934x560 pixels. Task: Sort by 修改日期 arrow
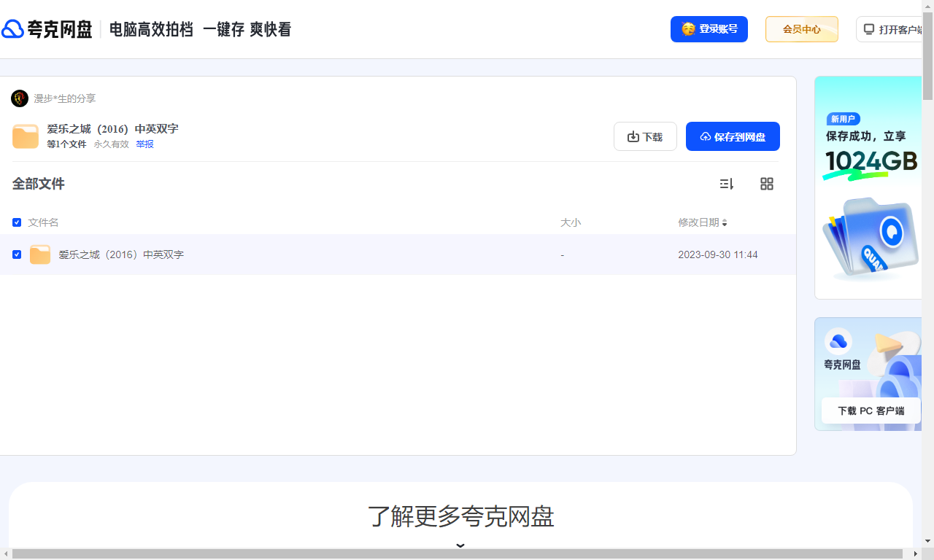pyautogui.click(x=725, y=222)
